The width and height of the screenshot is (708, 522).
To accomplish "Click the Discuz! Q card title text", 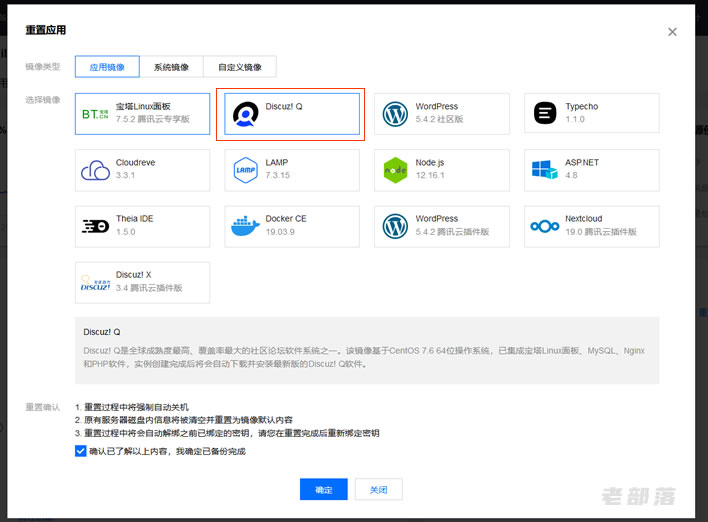I will [284, 107].
